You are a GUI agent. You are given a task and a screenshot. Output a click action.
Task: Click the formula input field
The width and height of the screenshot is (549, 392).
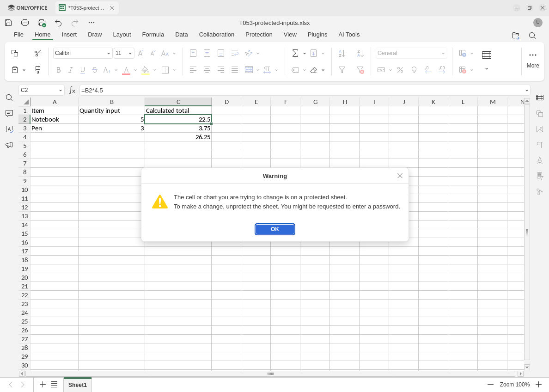301,91
